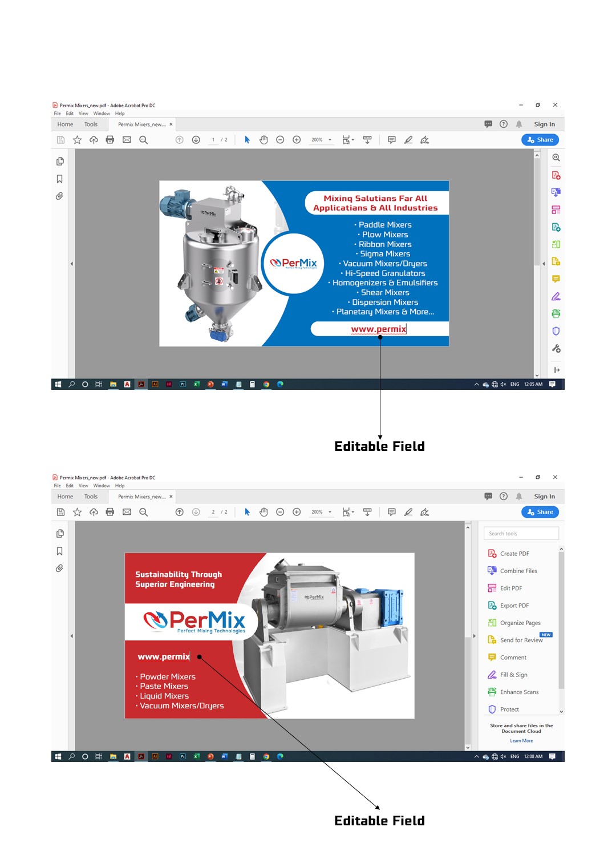Open the Comment tool from the toolbar
Image resolution: width=616 pixels, height=863 pixels.
pos(391,512)
